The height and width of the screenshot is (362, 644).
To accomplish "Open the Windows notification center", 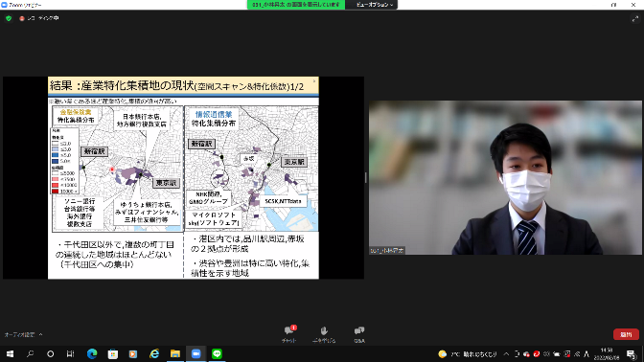I will (x=632, y=354).
